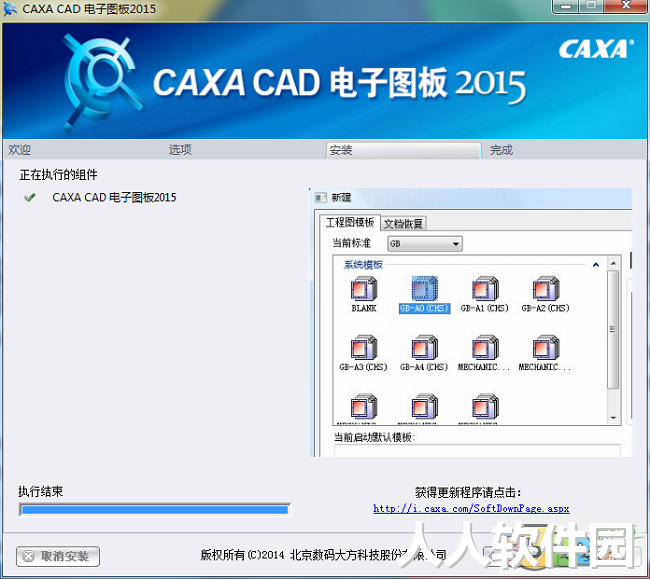Click the 选项 step tab
Screen dimensions: 650x579
pos(180,150)
